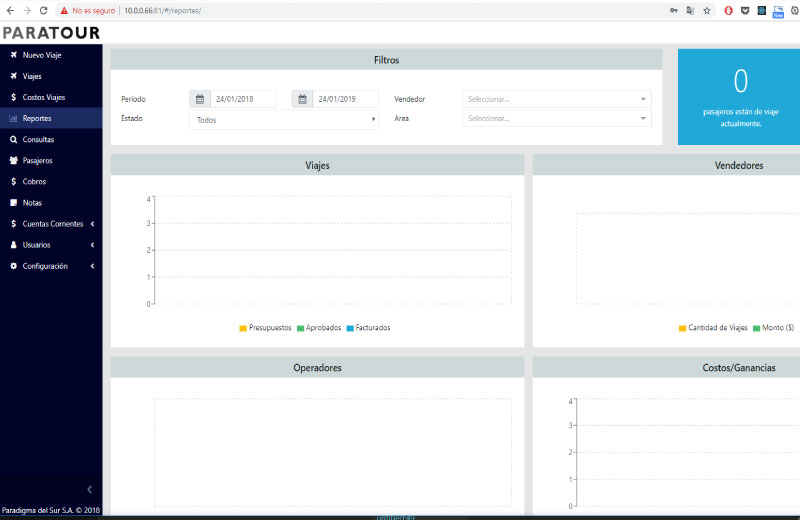Open the Estado dropdown showing Todos
The width and height of the screenshot is (800, 520).
(x=283, y=120)
